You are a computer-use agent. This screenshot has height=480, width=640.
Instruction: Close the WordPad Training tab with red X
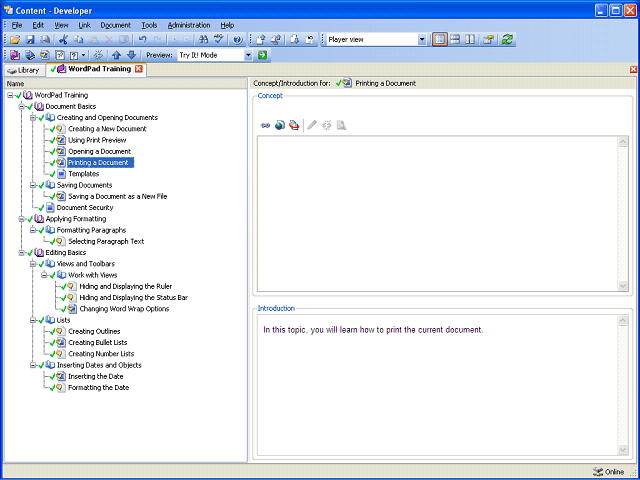pyautogui.click(x=139, y=69)
